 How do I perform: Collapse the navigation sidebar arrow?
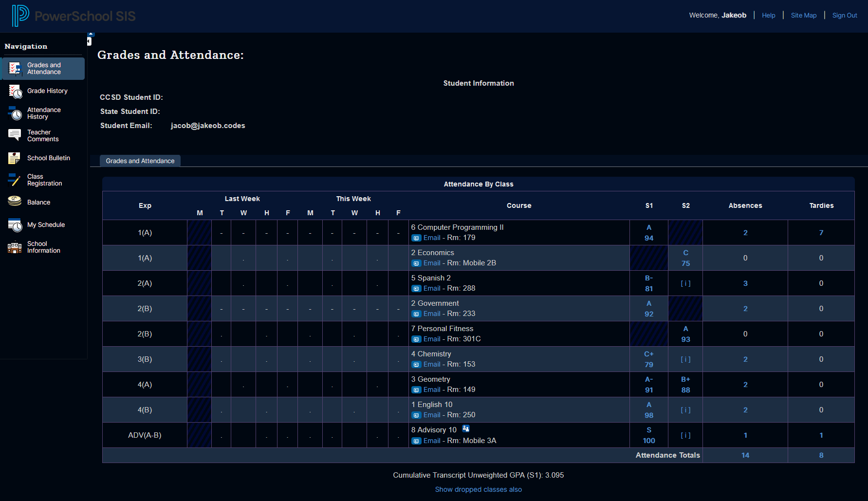click(x=90, y=41)
